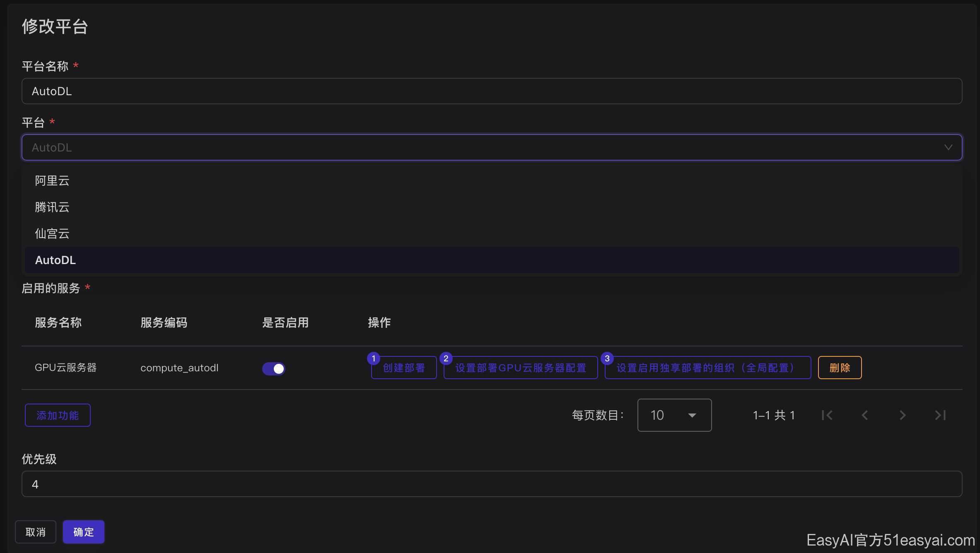This screenshot has height=553, width=980.
Task: Select 仙宫云 from platform list
Action: coord(492,233)
